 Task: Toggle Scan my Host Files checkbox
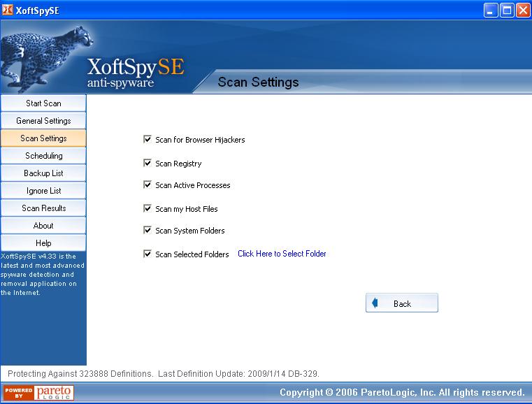(x=148, y=208)
